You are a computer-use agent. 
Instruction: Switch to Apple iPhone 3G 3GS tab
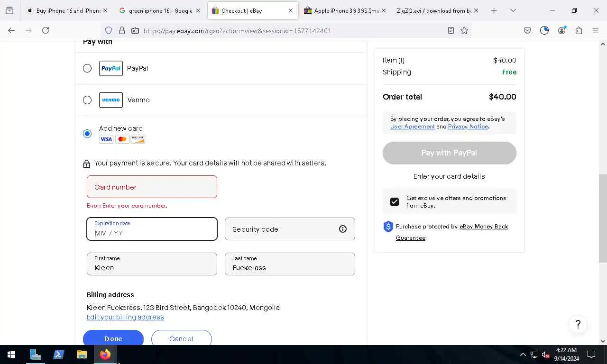(345, 10)
